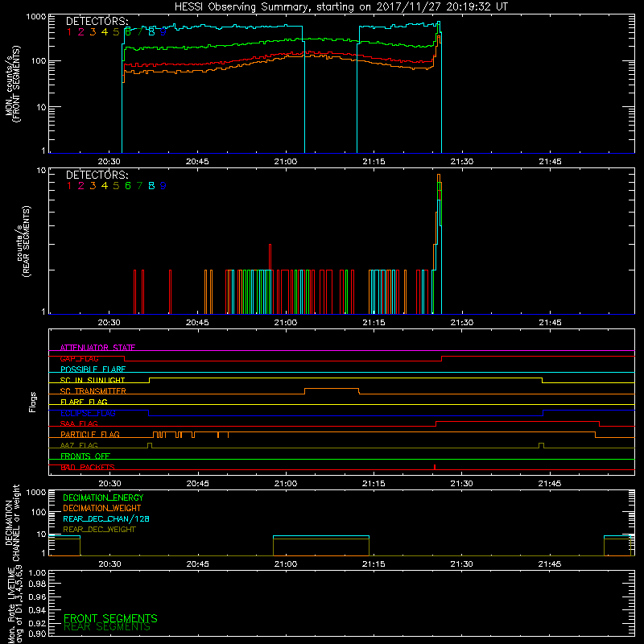Click the 0.96 livetime axis value
The image size is (644, 644).
37,597
